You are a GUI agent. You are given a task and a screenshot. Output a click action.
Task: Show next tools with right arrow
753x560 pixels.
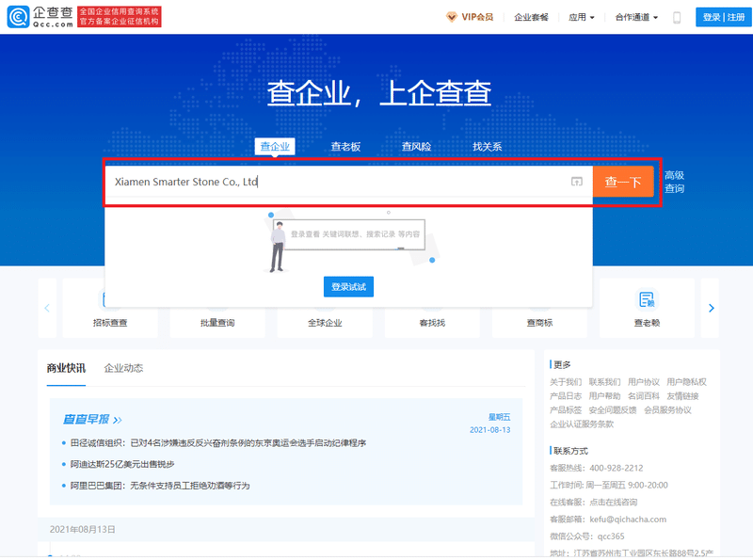point(712,308)
